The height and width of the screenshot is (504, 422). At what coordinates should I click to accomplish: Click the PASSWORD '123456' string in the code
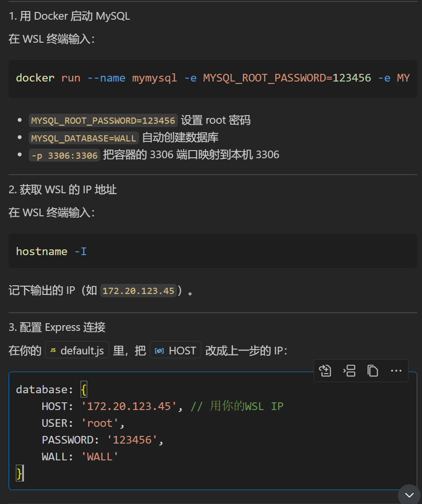(132, 440)
